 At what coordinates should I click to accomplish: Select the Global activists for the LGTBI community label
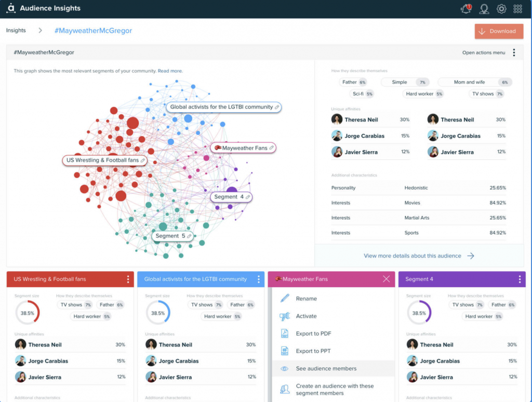(x=223, y=107)
